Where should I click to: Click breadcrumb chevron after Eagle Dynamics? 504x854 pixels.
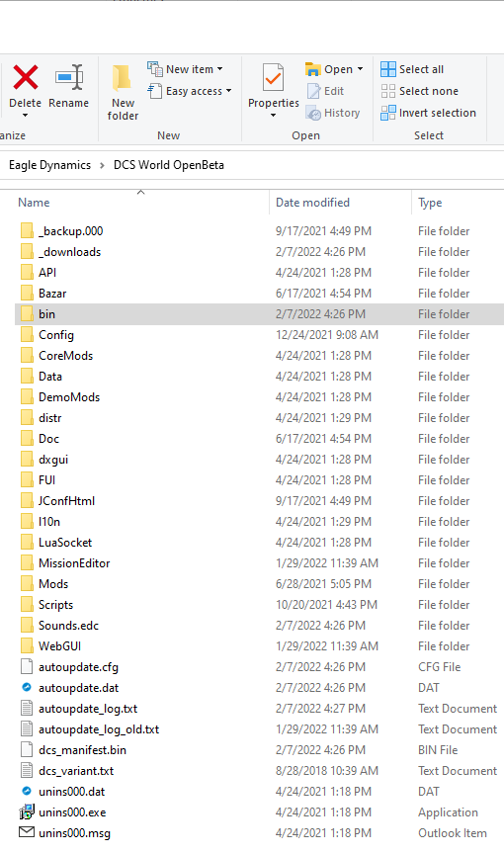pos(102,165)
